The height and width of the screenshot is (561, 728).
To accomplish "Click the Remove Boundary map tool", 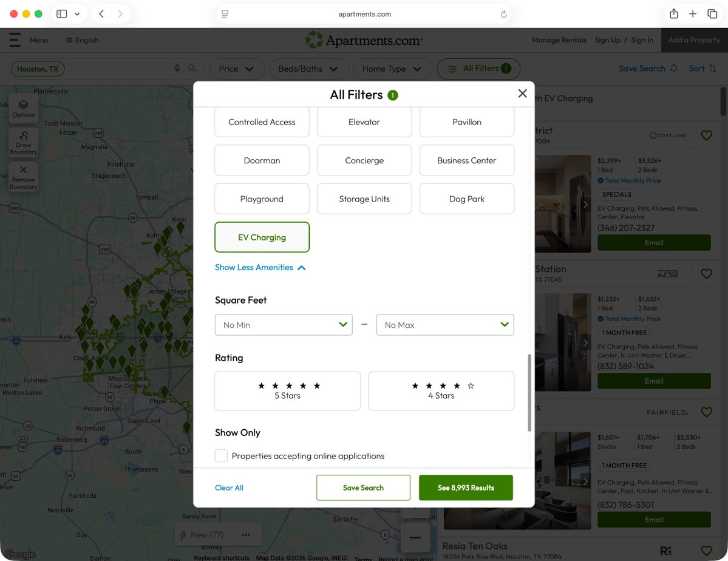I will point(23,177).
